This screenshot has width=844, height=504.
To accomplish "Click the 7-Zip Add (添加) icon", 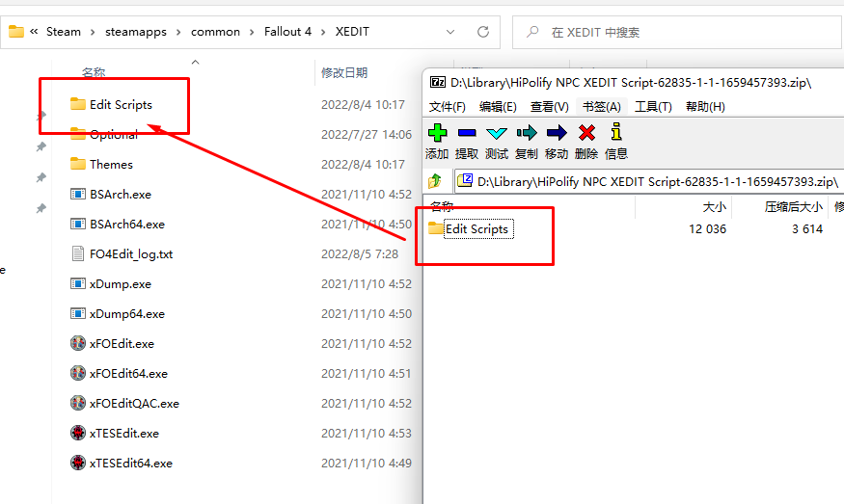I will coord(437,133).
